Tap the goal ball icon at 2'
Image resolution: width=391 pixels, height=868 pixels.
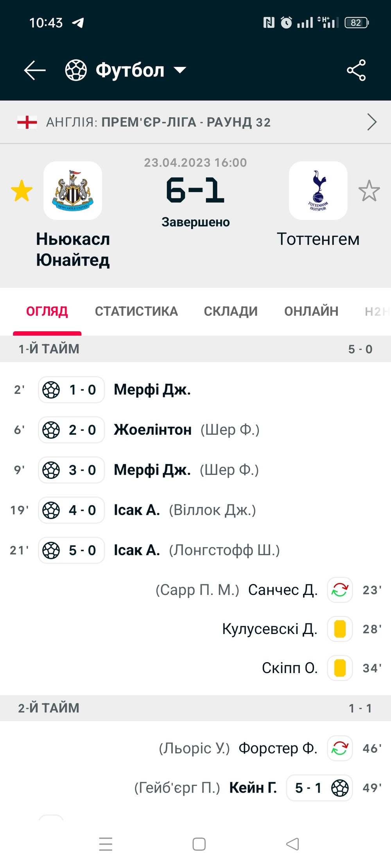(x=51, y=389)
